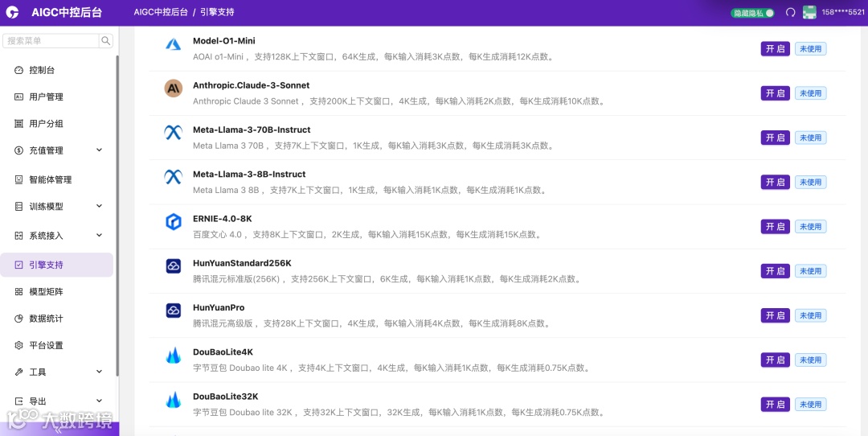This screenshot has height=436, width=868.
Task: Click the Tencent icon for HunYuanPro
Action: (x=174, y=311)
